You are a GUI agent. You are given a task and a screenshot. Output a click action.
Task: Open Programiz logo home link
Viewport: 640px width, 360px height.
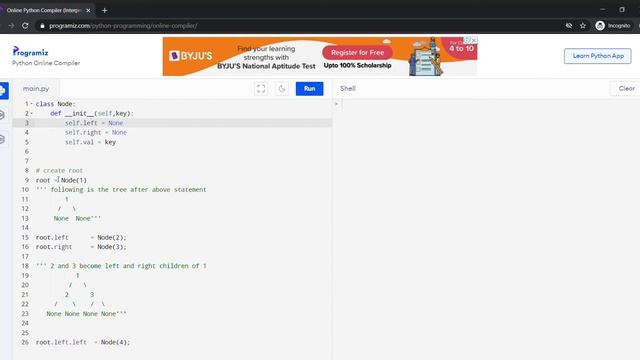click(30, 52)
